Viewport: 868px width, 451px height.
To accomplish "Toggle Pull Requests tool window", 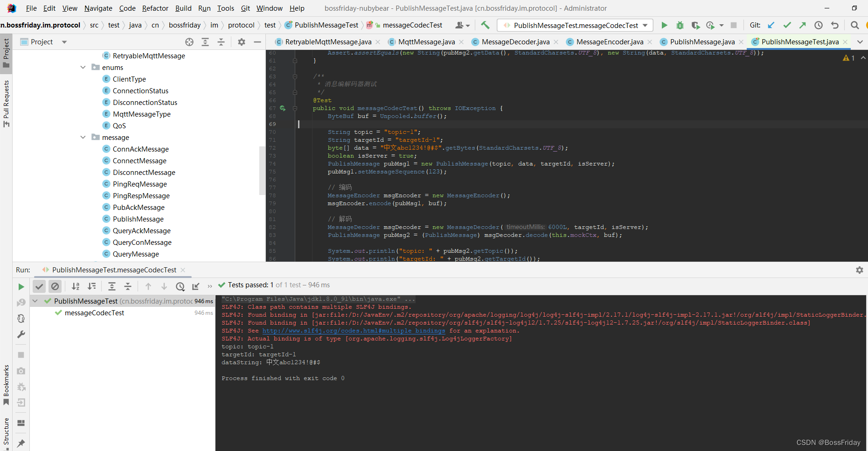I will 6,104.
